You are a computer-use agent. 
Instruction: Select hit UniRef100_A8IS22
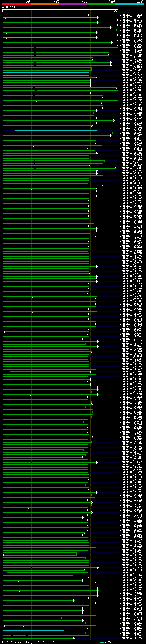[131, 15]
